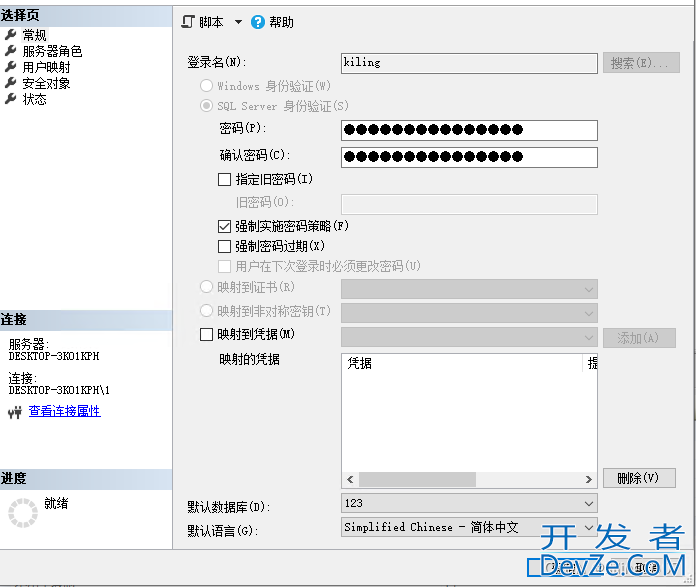Click the Script (脚本) icon in toolbar
This screenshot has width=696, height=587.
pos(188,21)
